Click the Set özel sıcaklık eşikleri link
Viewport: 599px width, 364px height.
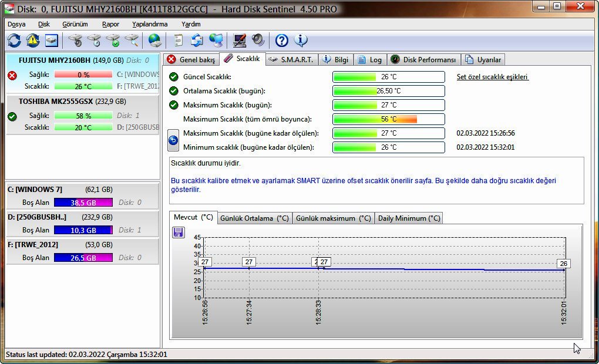coord(493,77)
